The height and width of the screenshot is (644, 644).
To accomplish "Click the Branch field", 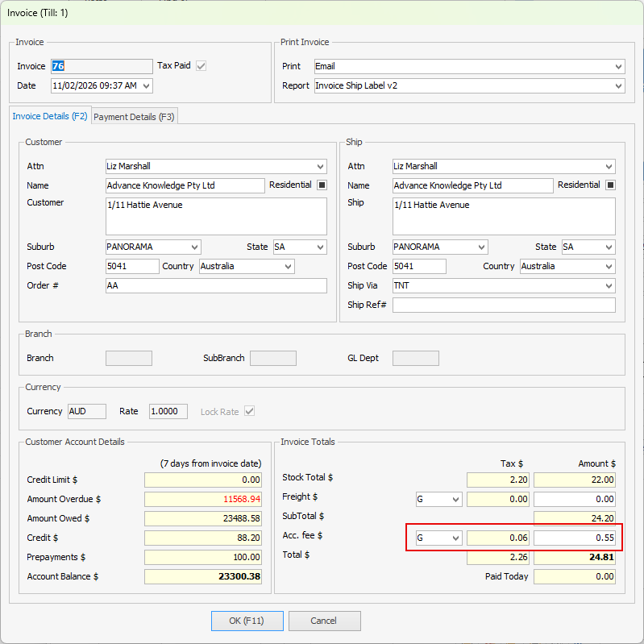I will pyautogui.click(x=128, y=358).
